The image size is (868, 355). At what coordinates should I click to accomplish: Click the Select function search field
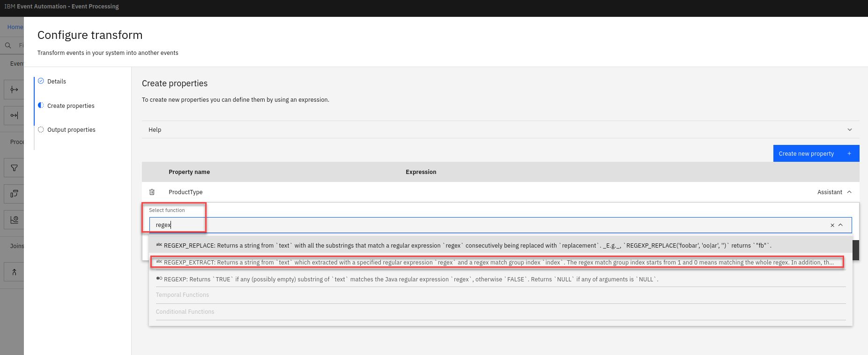click(x=487, y=225)
